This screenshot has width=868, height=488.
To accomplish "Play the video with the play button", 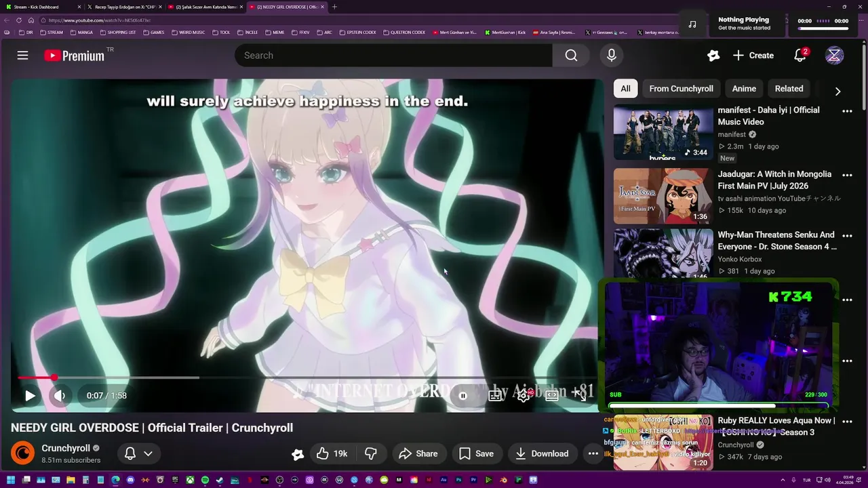I will (x=30, y=396).
